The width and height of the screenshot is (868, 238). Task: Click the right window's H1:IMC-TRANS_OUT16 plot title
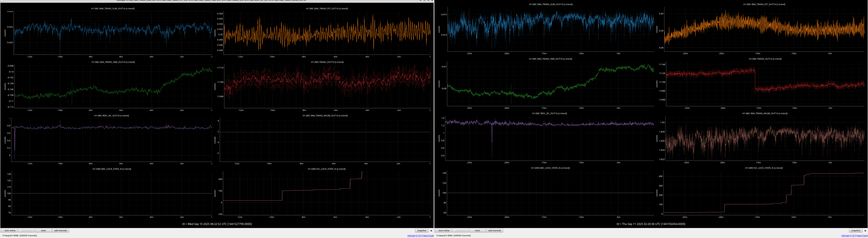765,59
